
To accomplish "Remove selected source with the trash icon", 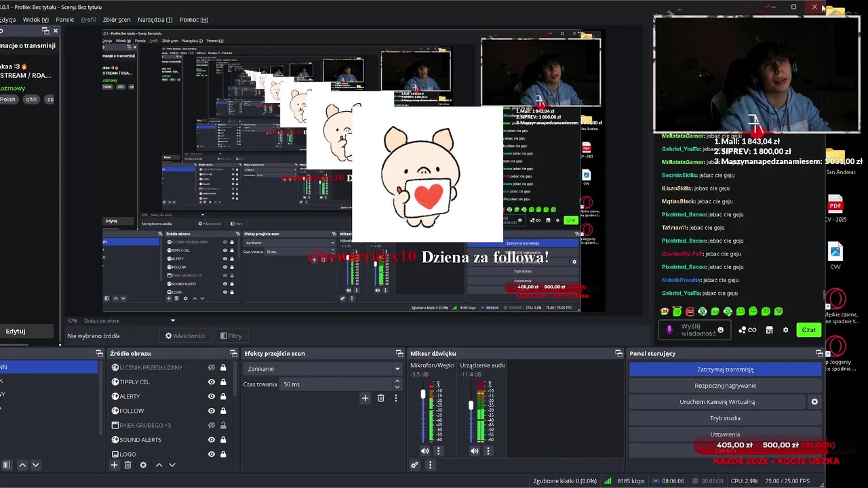I will 127,465.
